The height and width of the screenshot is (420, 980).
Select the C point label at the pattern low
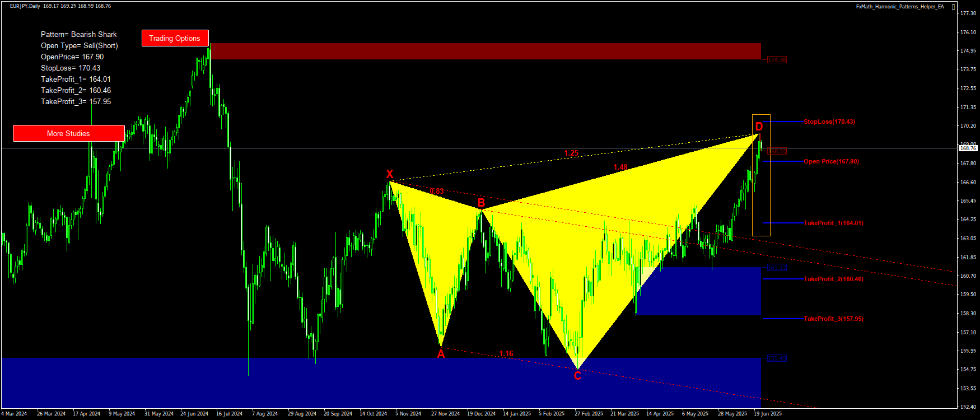(577, 376)
